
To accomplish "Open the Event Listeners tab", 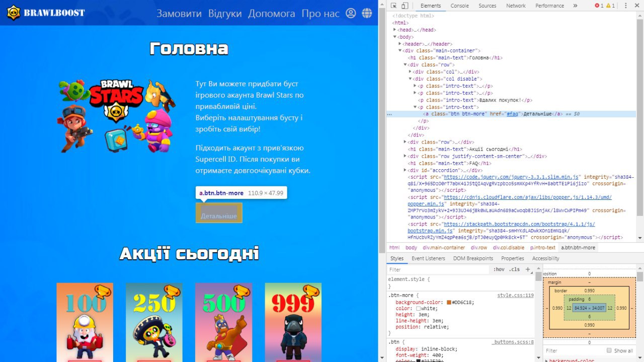I will 428,258.
